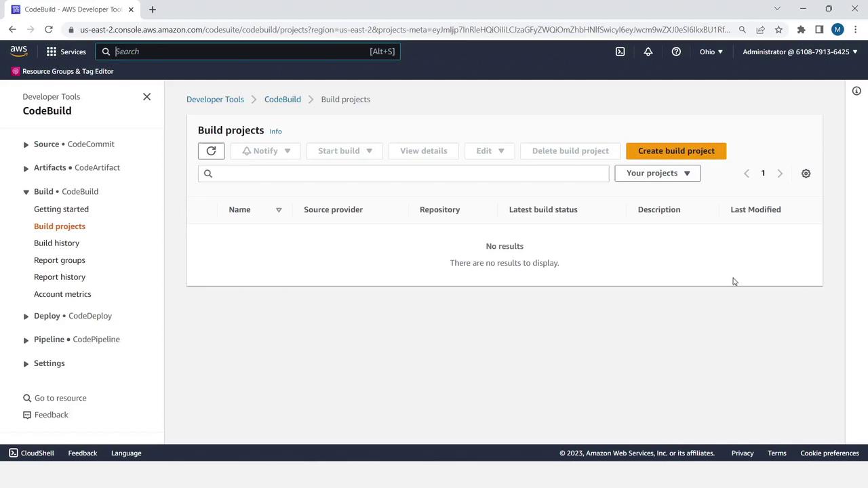Open the Edit dropdown

[x=490, y=151]
